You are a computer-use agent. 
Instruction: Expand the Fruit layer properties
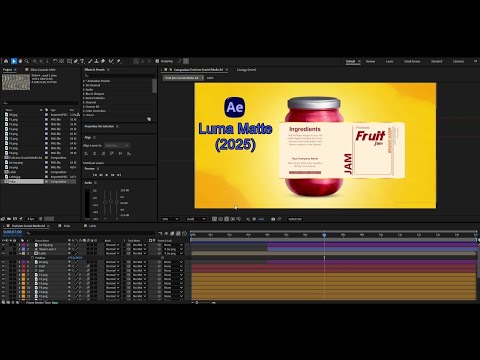pyautogui.click(x=20, y=266)
